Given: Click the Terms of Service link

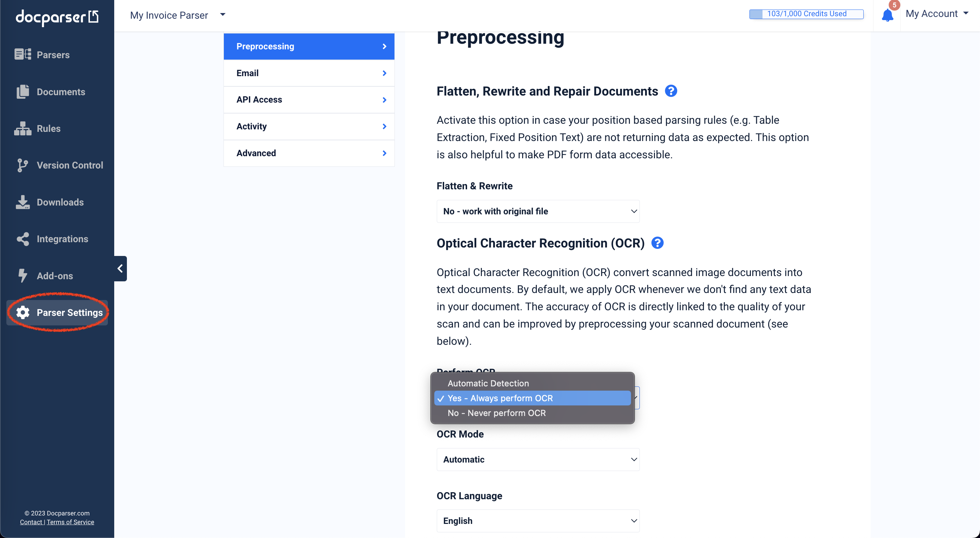Looking at the screenshot, I should point(71,522).
